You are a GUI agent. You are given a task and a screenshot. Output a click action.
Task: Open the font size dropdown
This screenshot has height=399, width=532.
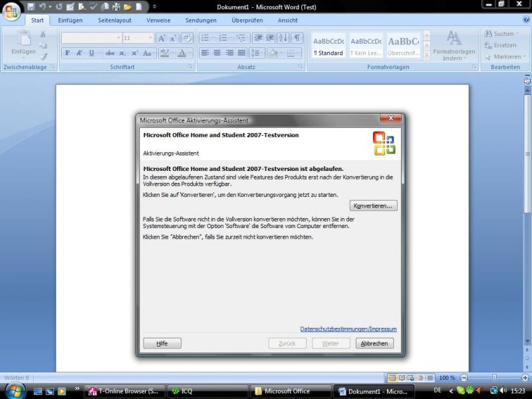(150, 38)
